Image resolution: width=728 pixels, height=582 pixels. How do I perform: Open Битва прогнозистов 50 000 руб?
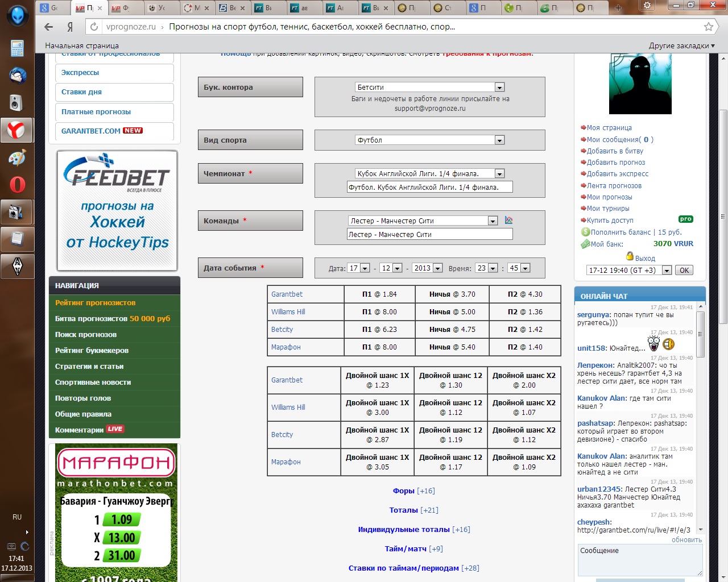(113, 318)
